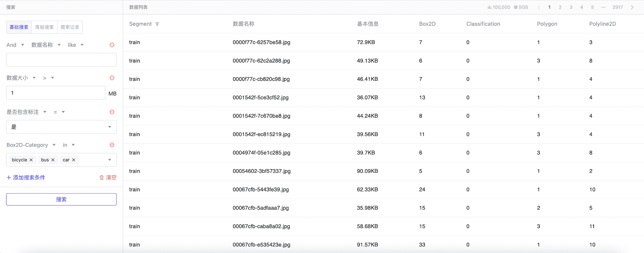Open the 是否包含标注 field dropdown

(x=26, y=112)
